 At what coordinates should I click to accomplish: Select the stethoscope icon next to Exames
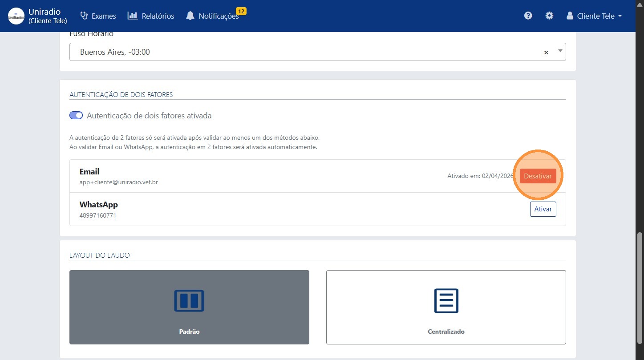coord(84,15)
